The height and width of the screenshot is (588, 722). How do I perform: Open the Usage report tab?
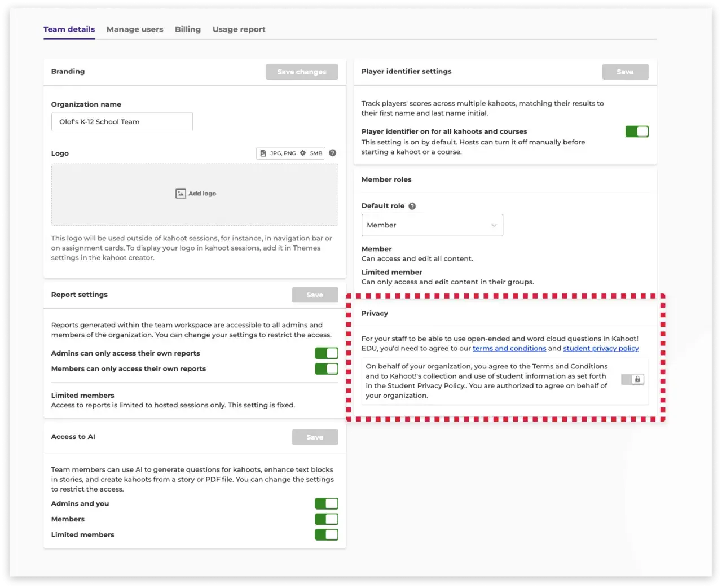tap(239, 29)
